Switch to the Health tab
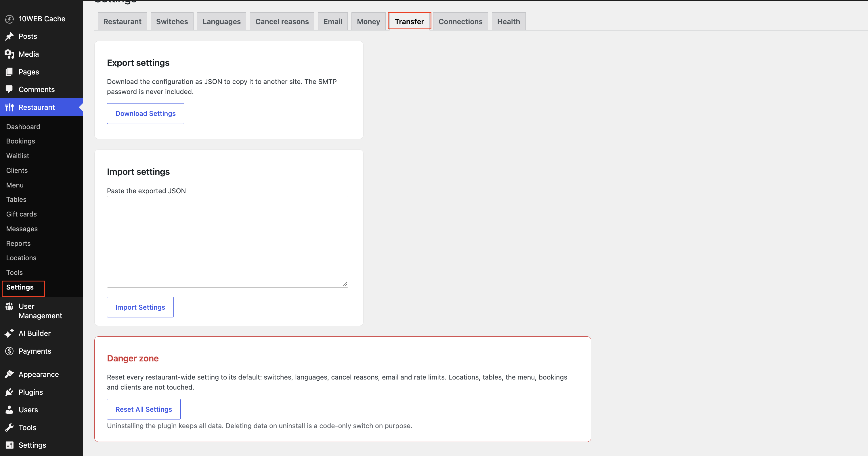868x456 pixels. click(x=508, y=22)
